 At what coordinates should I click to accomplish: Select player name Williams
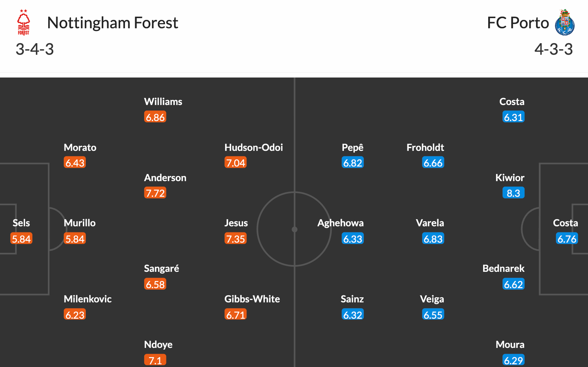[163, 102]
